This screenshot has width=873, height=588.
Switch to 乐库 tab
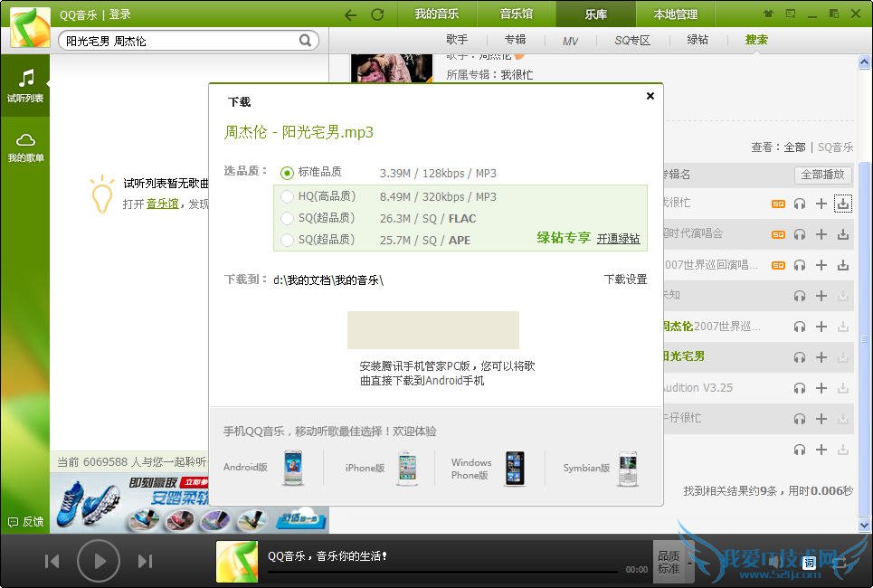coord(596,14)
